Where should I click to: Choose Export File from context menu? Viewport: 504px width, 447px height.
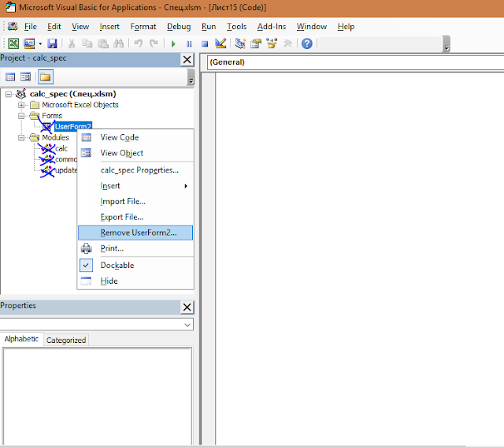135,218
